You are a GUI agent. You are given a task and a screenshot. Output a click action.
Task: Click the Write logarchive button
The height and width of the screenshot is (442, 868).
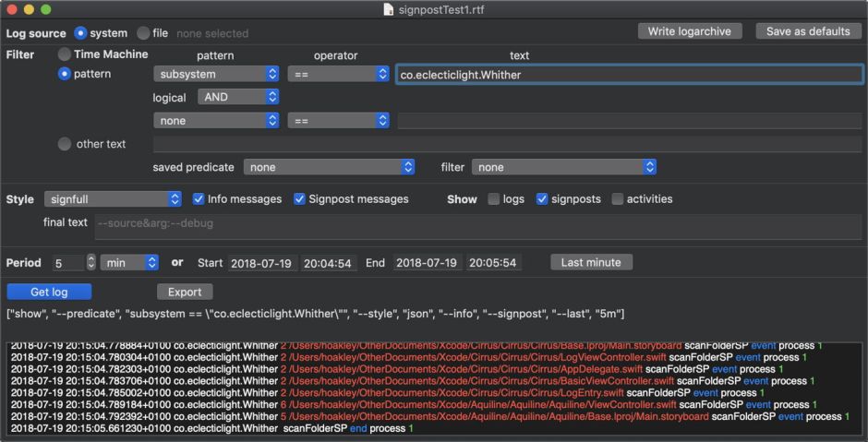point(690,31)
